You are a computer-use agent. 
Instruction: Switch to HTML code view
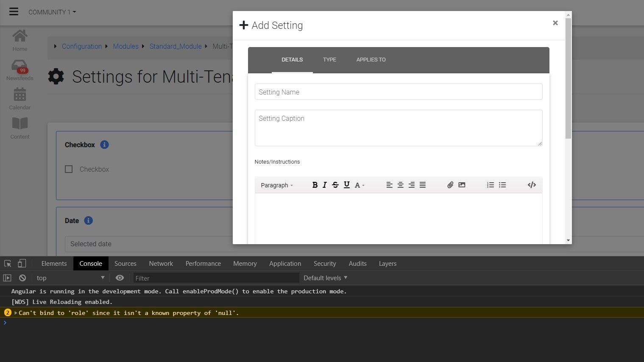pyautogui.click(x=532, y=185)
